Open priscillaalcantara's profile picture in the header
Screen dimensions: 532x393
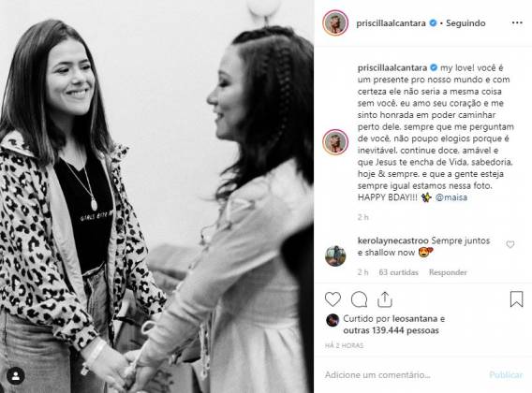click(335, 23)
